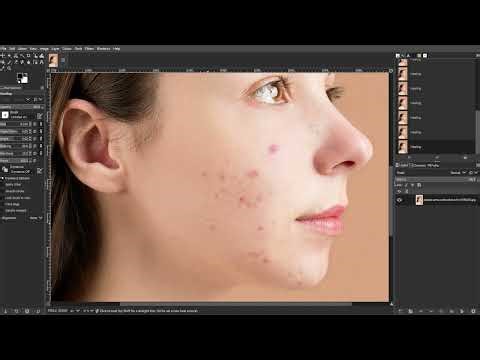The image size is (480, 360).
Task: Toggle the lock alpha channel icon
Action: 419,185
